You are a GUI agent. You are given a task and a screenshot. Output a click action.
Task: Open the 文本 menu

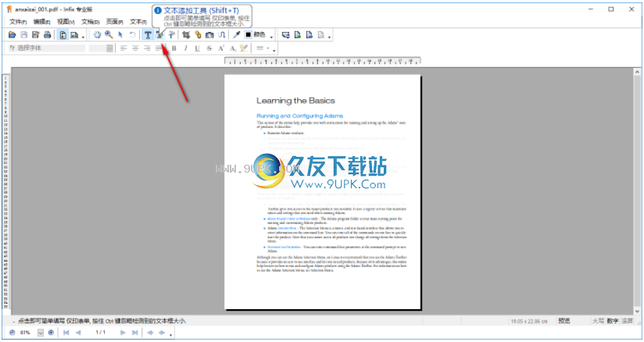[x=138, y=22]
